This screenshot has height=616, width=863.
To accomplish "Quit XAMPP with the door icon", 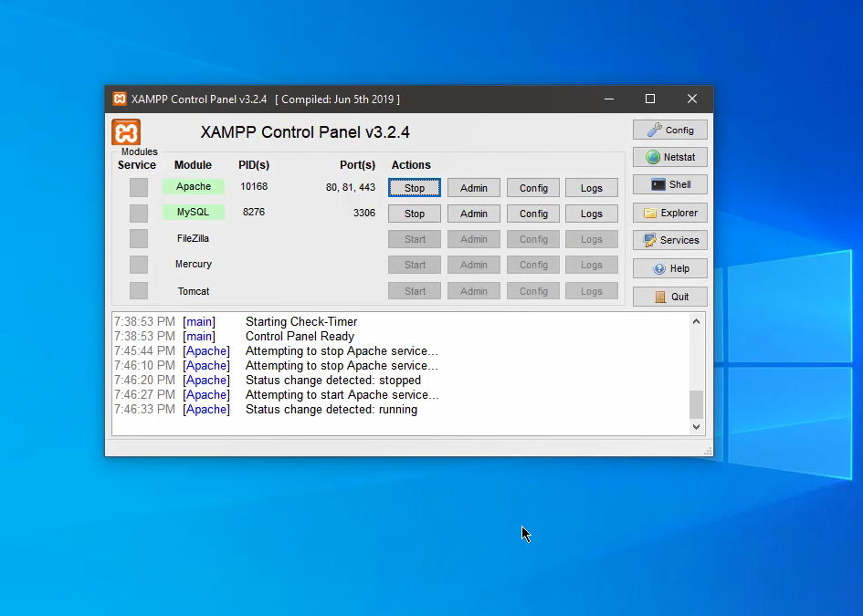I will pyautogui.click(x=669, y=297).
